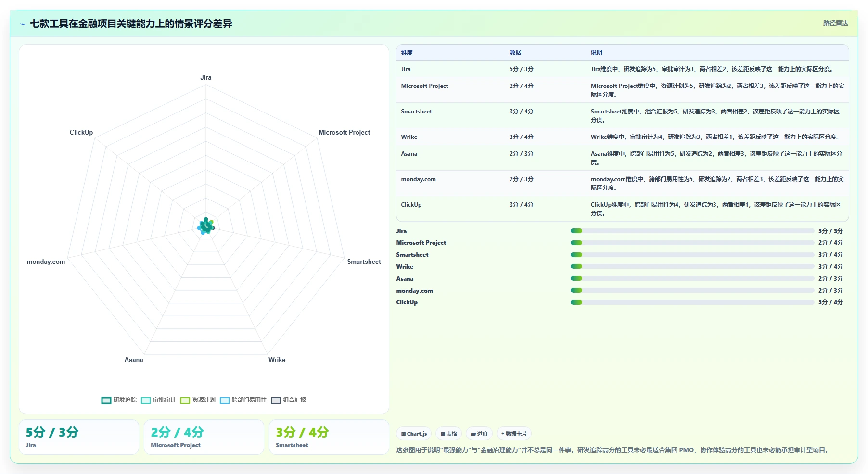Click the 说明 column header
Image resolution: width=868 pixels, height=474 pixels.
pos(597,53)
